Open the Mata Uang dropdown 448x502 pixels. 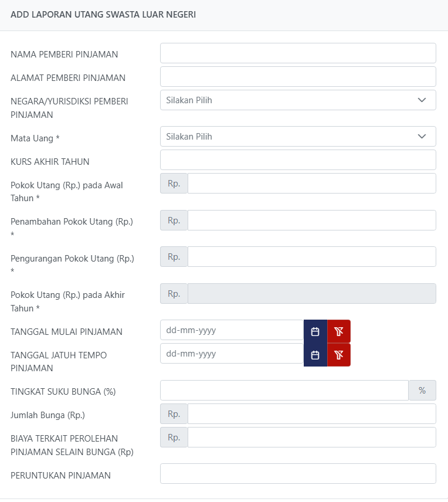(298, 137)
